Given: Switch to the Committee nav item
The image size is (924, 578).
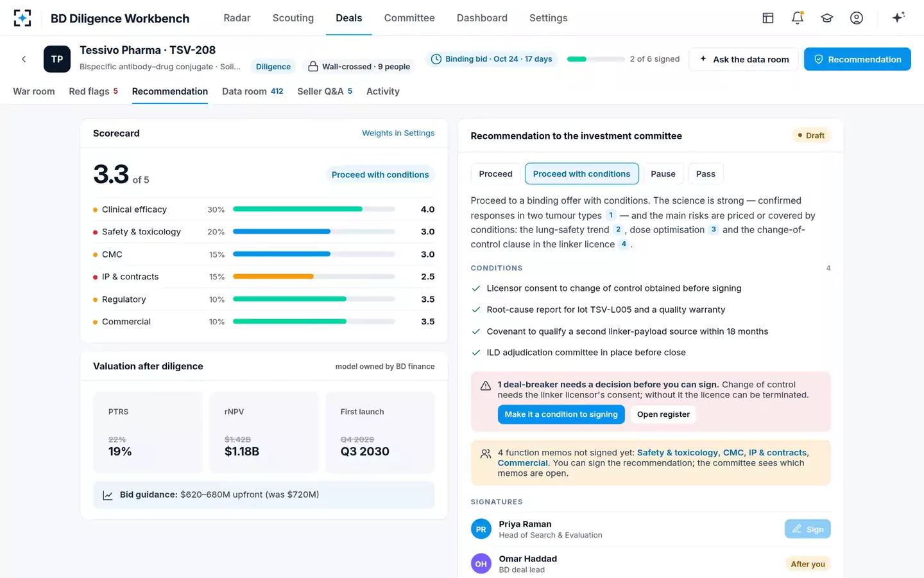Looking at the screenshot, I should point(409,18).
